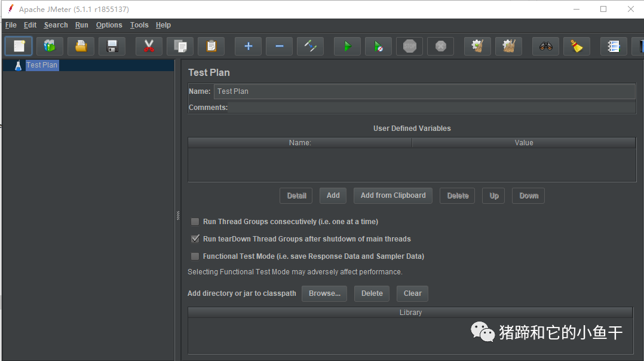Click the Name input field
This screenshot has width=644, height=361.
(425, 91)
